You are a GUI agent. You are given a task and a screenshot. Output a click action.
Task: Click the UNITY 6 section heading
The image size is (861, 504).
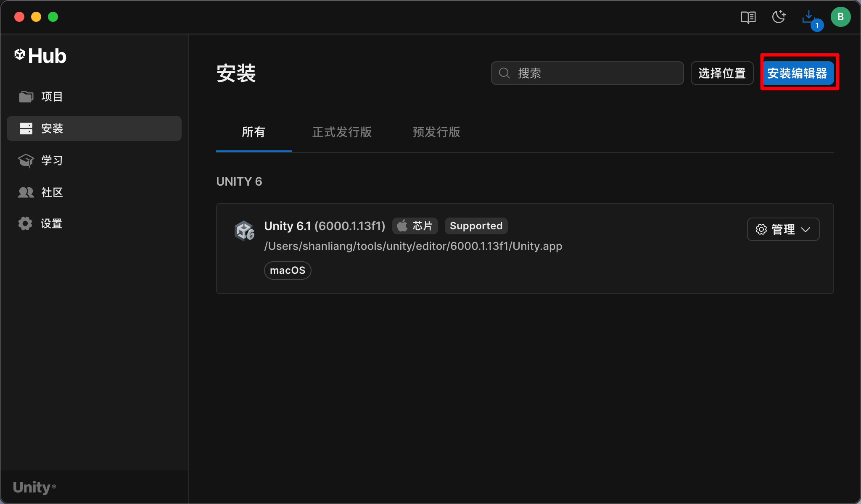point(239,181)
